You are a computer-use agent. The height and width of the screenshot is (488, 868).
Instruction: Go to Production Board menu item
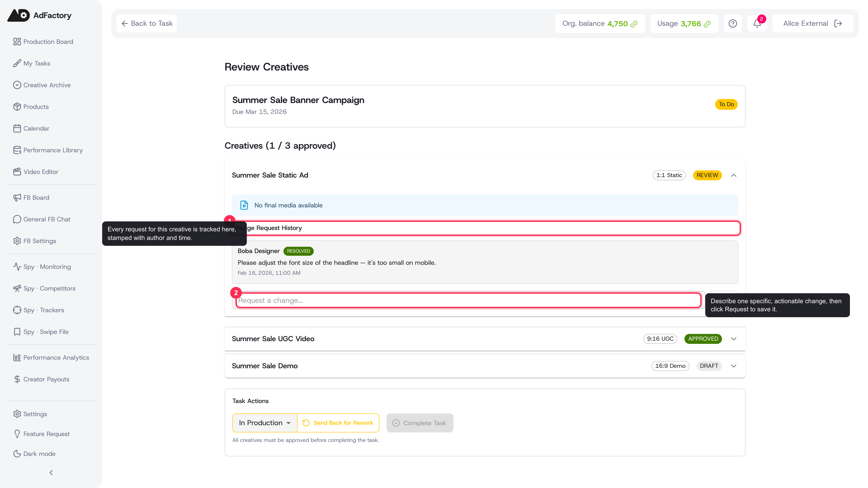[x=43, y=41]
